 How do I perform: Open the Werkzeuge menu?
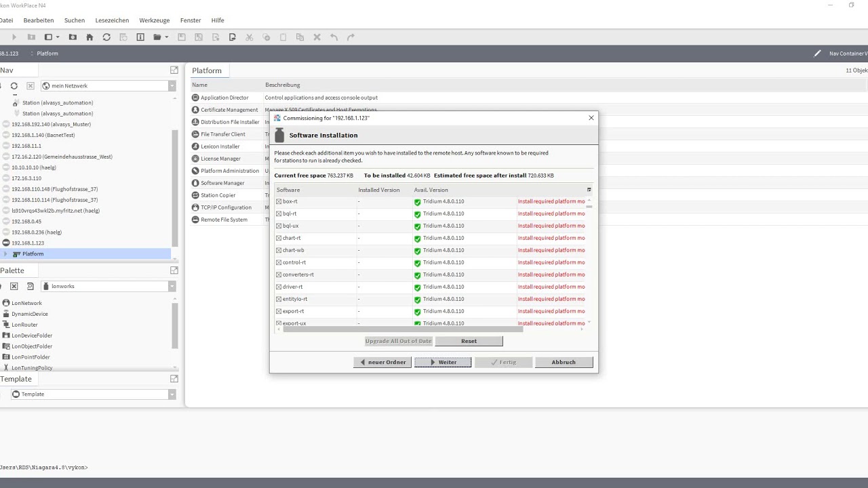(155, 20)
